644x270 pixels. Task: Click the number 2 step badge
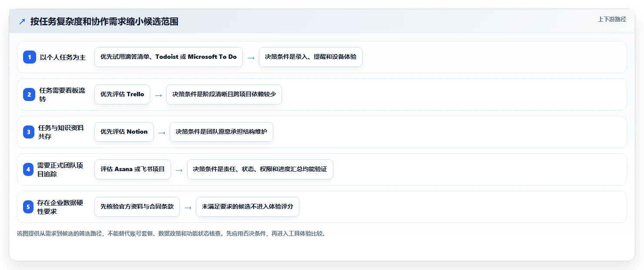tap(30, 94)
